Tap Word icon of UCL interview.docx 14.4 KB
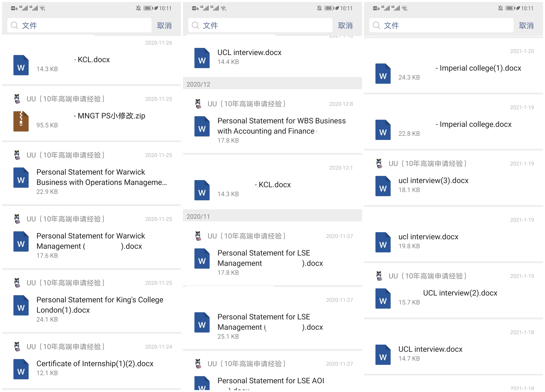The height and width of the screenshot is (392, 545). pyautogui.click(x=202, y=58)
